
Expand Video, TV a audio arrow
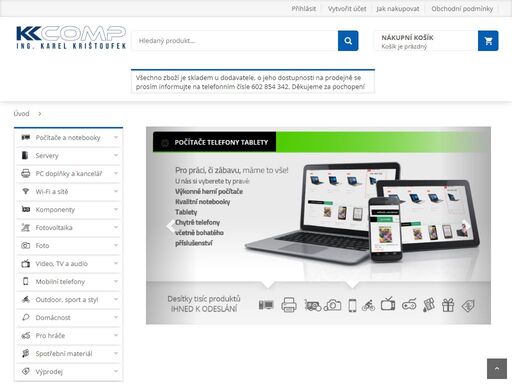point(116,263)
